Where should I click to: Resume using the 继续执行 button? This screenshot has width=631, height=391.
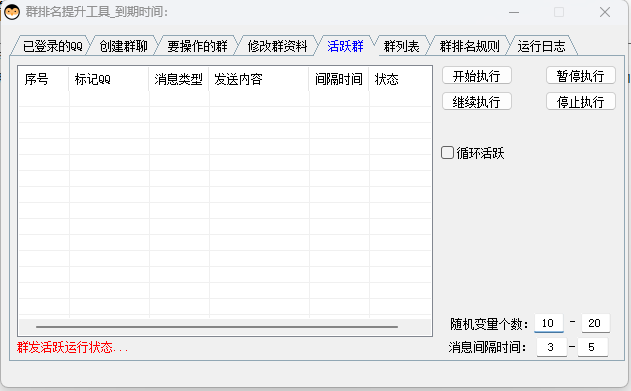[x=476, y=101]
